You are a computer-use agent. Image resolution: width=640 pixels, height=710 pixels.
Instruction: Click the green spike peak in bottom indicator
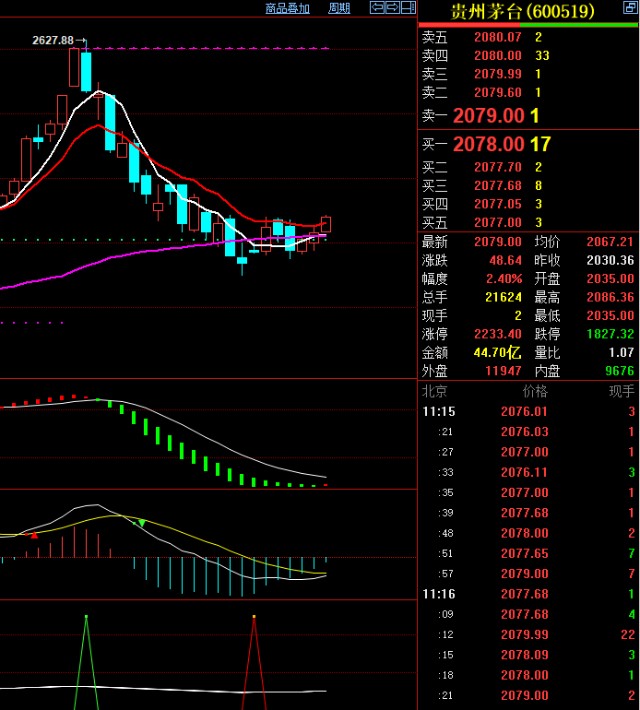click(86, 618)
